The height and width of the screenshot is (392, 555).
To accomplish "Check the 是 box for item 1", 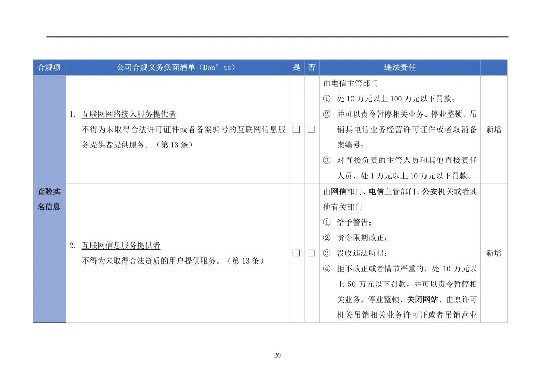I will (x=297, y=129).
